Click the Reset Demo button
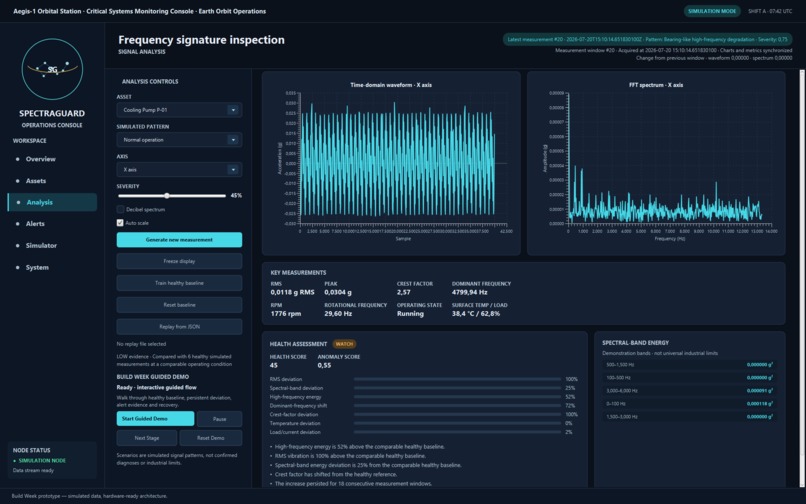This screenshot has height=504, width=806. [x=211, y=438]
